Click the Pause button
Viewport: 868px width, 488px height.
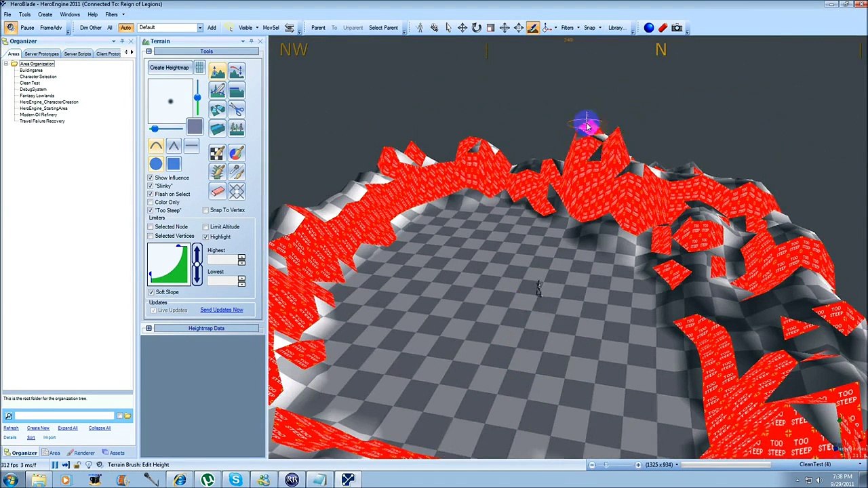(x=27, y=28)
